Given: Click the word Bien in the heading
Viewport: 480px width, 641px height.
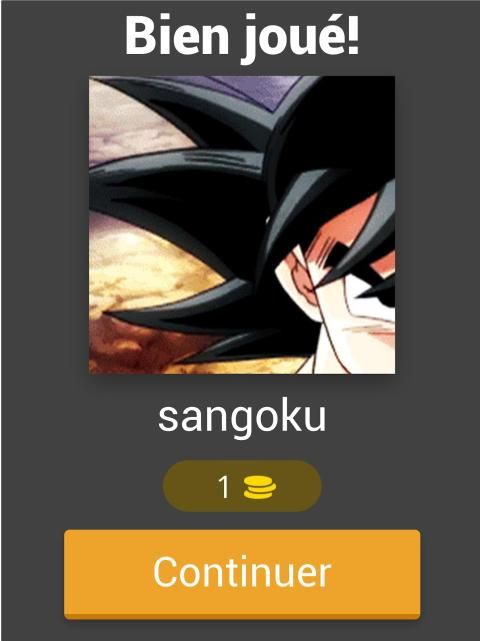Looking at the screenshot, I should point(177,35).
